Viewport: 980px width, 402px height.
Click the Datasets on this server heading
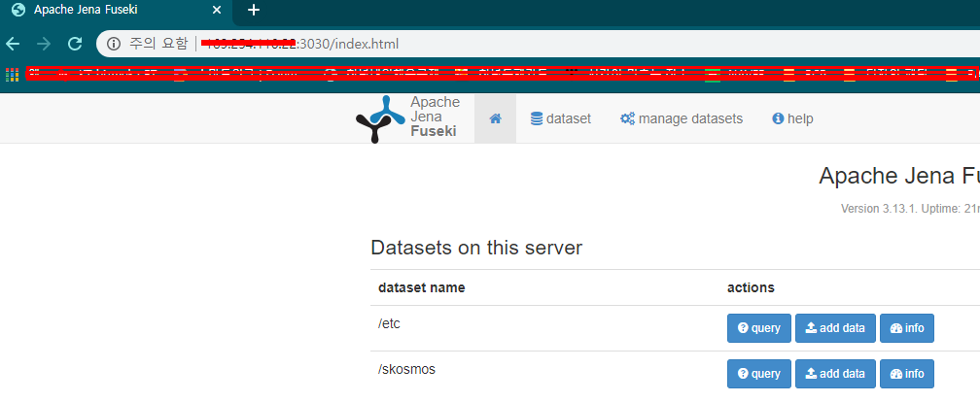click(476, 248)
